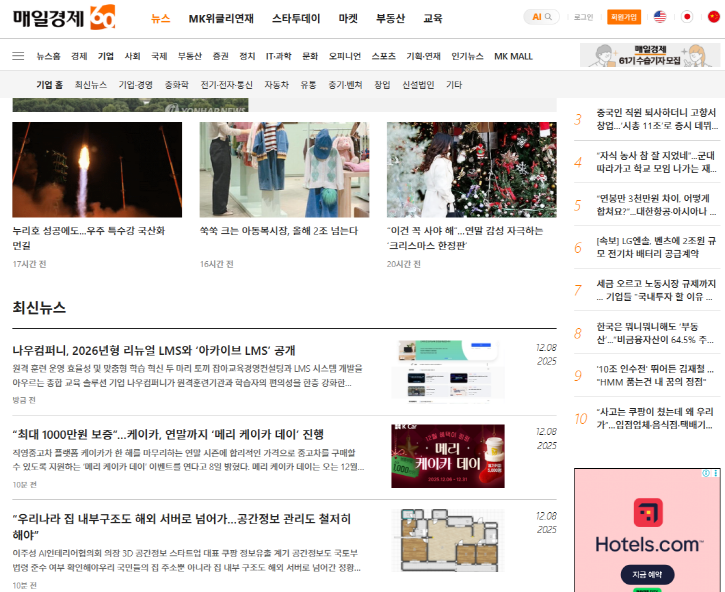Open the rocket launch 누리호 article thumbnail

(x=97, y=170)
